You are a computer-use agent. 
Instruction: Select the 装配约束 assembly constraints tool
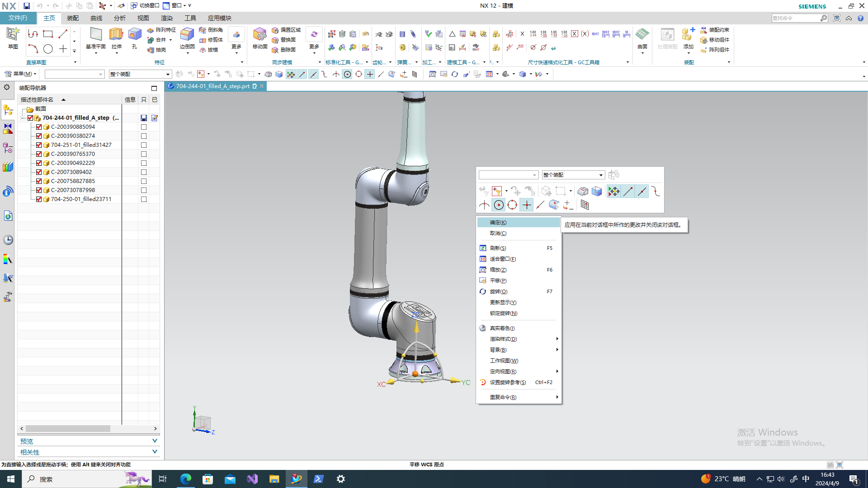pyautogui.click(x=715, y=30)
